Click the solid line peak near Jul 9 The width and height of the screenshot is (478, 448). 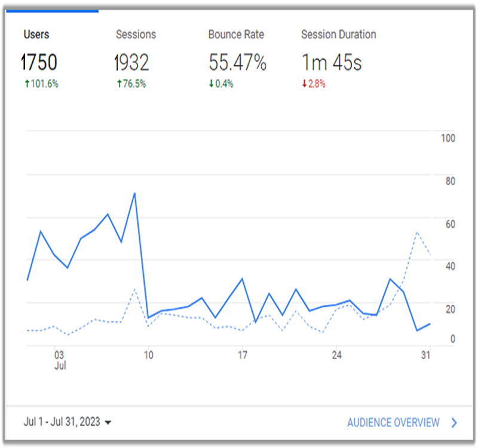(x=134, y=193)
